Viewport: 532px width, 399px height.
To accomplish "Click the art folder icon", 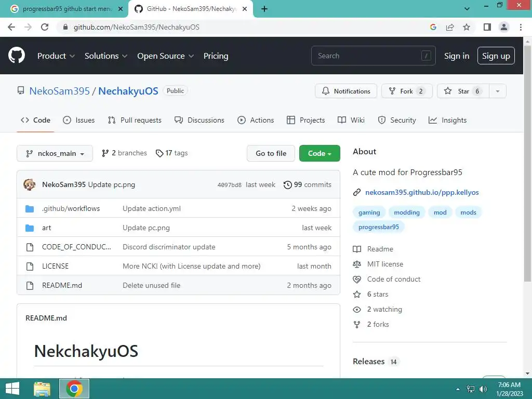I will pos(30,228).
